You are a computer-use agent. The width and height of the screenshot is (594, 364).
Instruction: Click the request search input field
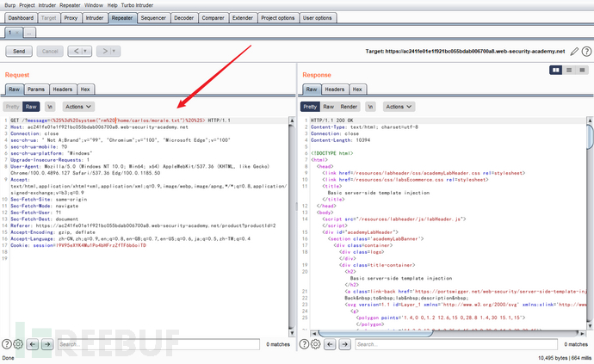(x=155, y=344)
